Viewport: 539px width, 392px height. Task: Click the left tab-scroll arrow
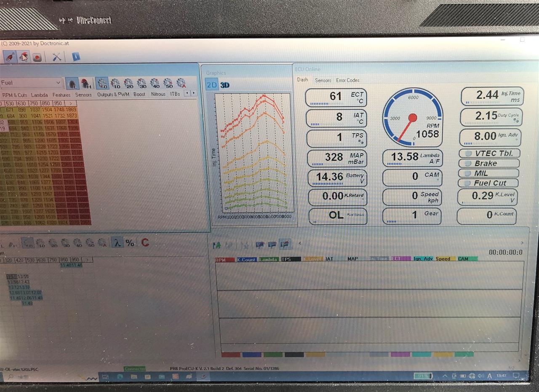[x=187, y=93]
